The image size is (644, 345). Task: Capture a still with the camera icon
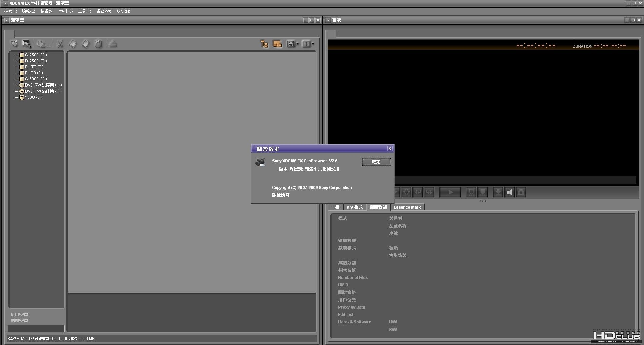(521, 192)
